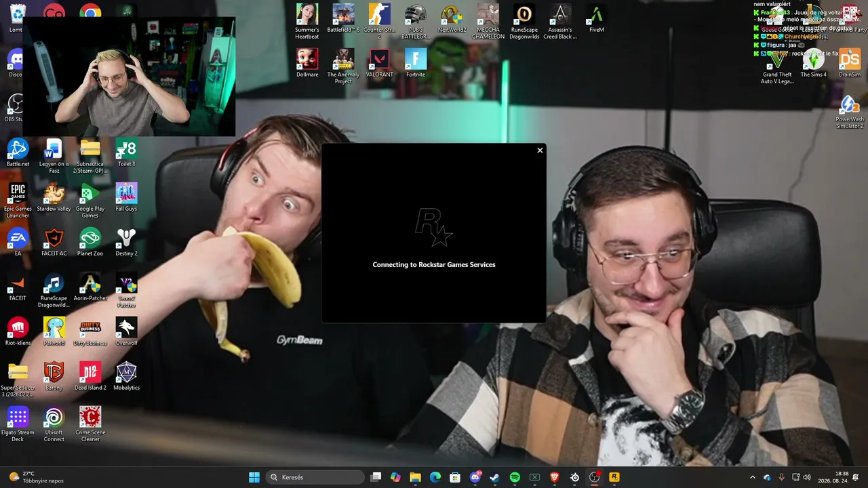This screenshot has height=488, width=868.
Task: Show hidden system tray icons
Action: coord(752,477)
